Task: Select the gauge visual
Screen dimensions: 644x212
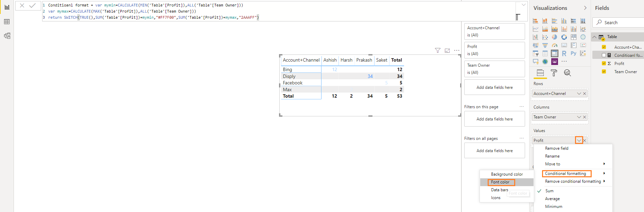Action: 555,45
